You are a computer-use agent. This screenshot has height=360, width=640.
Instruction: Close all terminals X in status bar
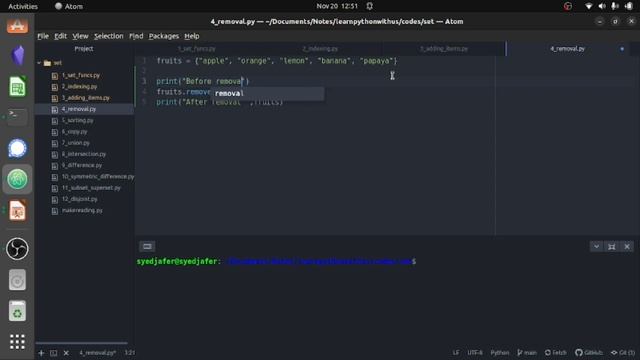66,353
